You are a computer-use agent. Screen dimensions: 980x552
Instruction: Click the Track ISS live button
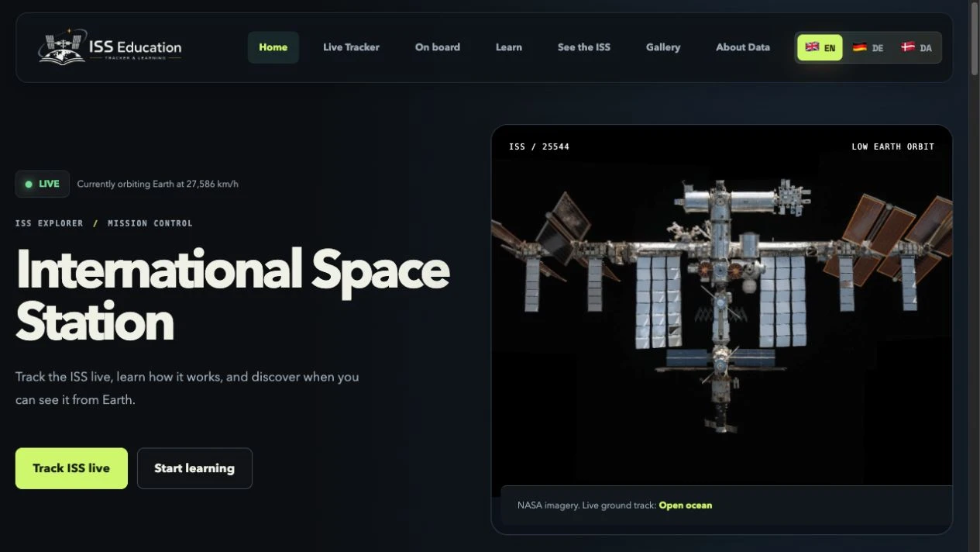click(x=71, y=468)
